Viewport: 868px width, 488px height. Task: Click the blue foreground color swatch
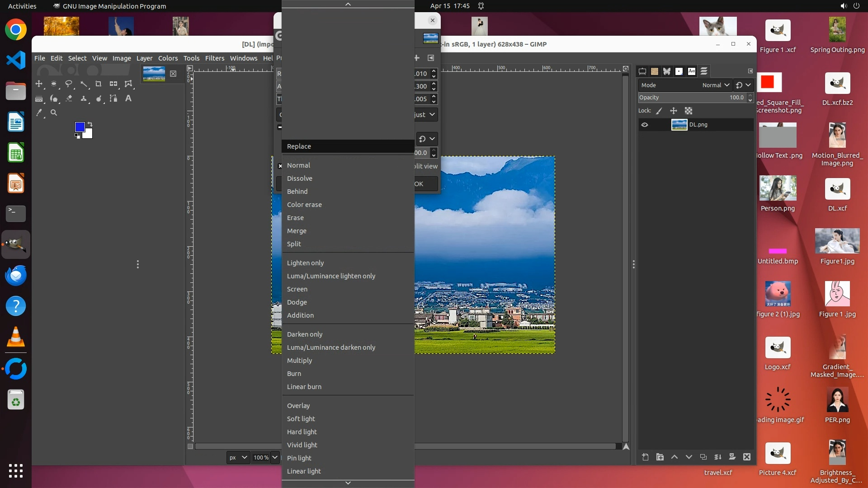(x=80, y=127)
